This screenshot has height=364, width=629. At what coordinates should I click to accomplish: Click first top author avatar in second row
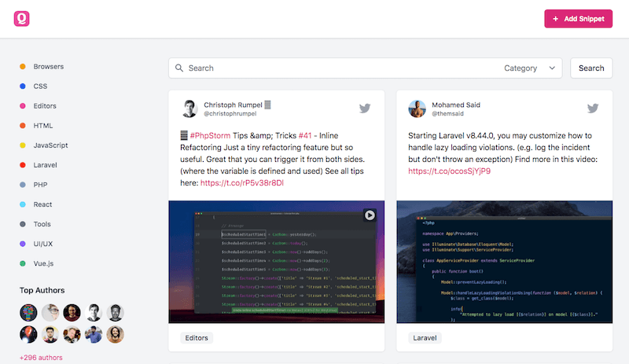coord(28,334)
